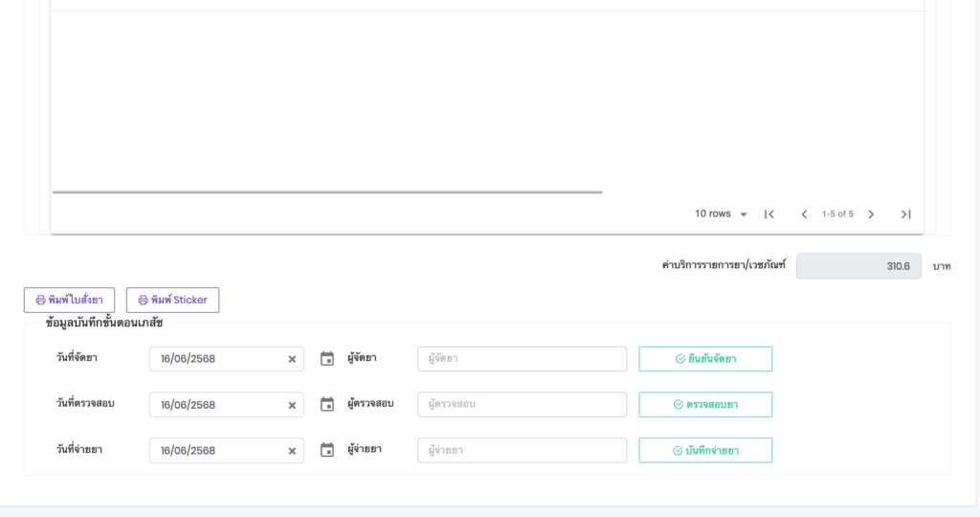980x517 pixels.
Task: Click พิมพ์ใบสั่งยา print button
Action: [69, 300]
